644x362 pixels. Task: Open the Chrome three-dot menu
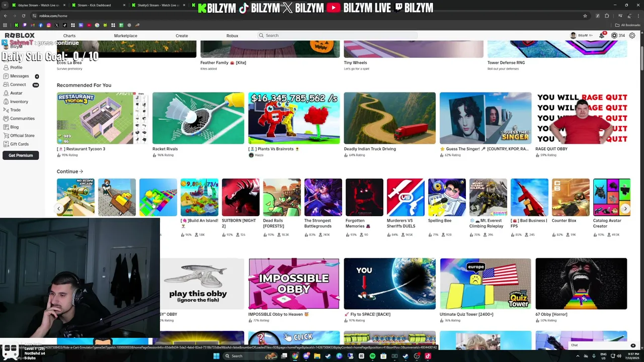point(637,16)
